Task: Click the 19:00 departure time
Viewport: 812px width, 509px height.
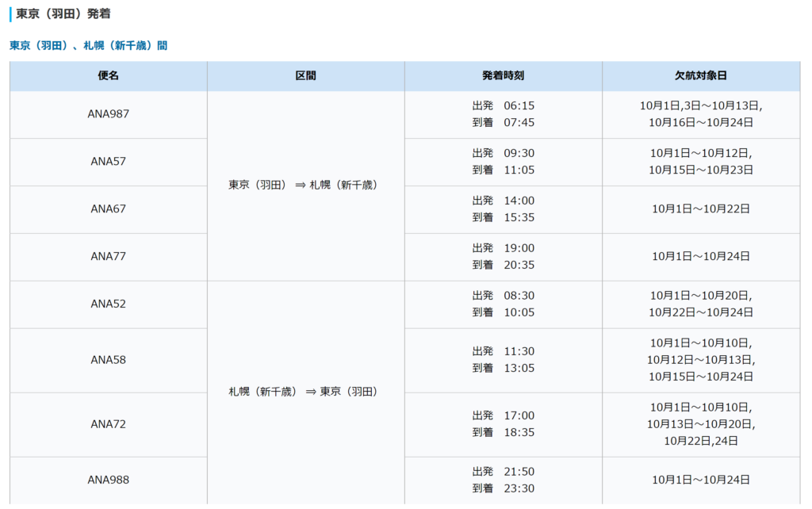Action: click(519, 248)
